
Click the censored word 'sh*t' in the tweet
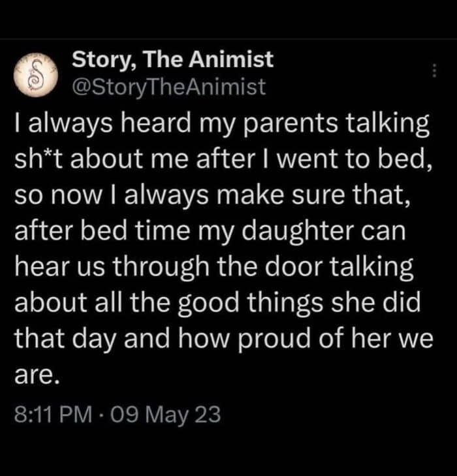coord(39,159)
